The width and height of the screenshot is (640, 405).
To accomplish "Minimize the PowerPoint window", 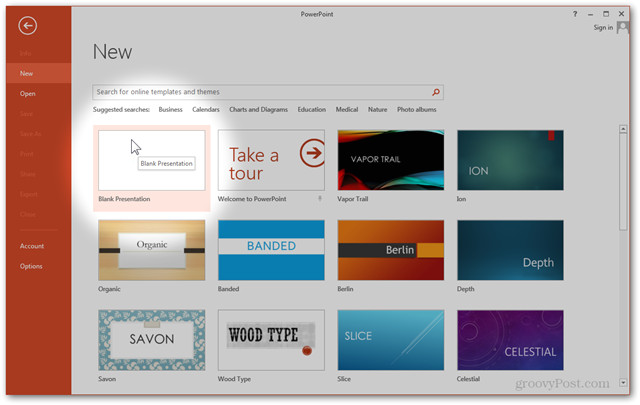I will point(590,14).
